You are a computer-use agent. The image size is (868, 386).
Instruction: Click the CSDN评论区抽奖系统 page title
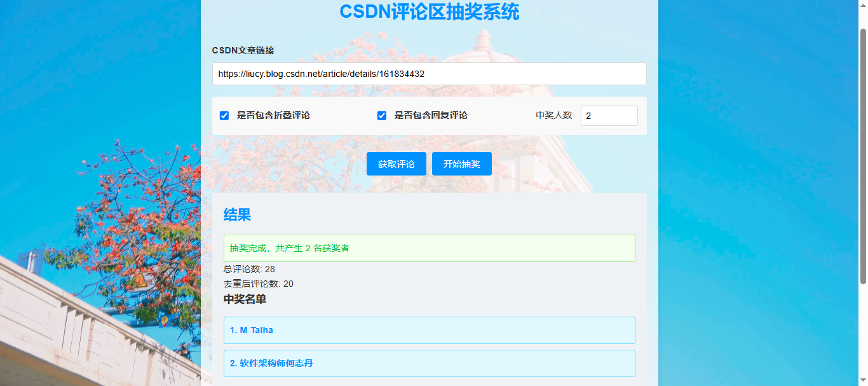click(x=430, y=11)
